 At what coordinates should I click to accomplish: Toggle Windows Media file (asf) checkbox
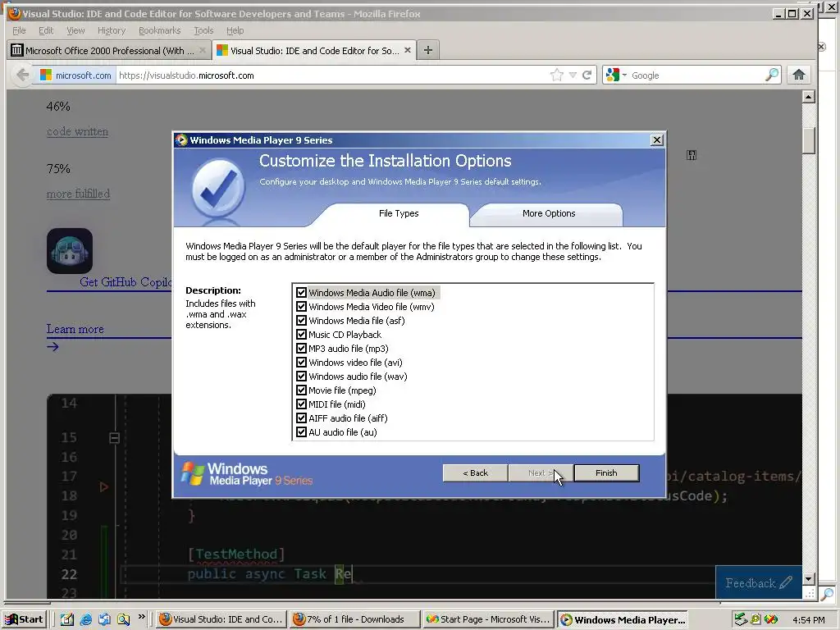pos(301,321)
